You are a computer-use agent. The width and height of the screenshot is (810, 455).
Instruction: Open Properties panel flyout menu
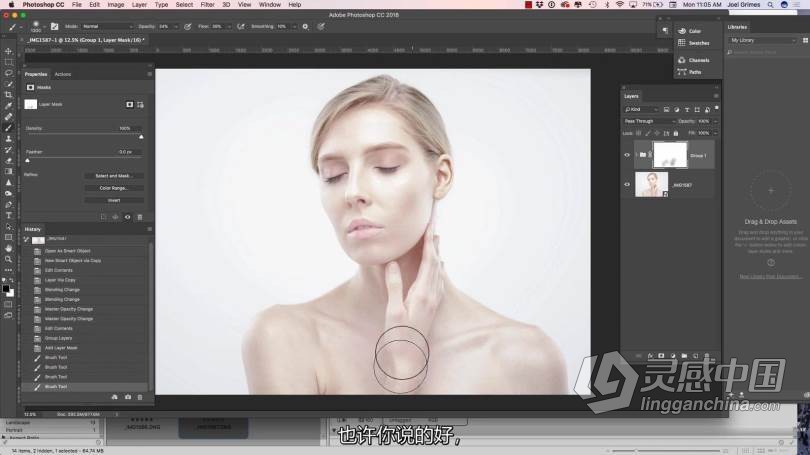click(149, 74)
